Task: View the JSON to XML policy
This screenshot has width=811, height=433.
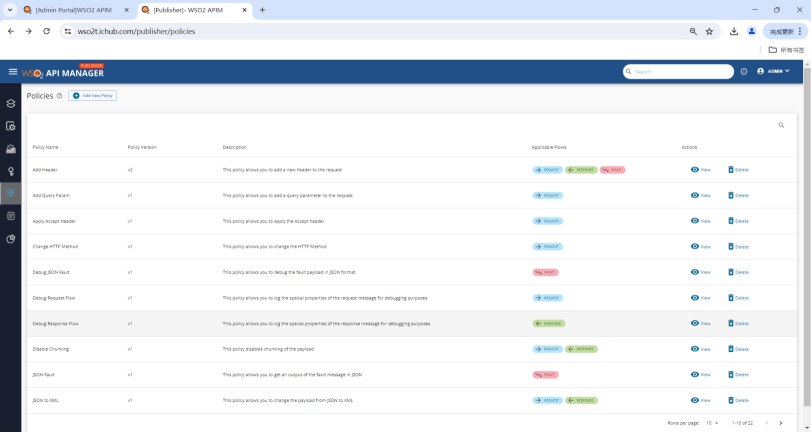Action: 700,400
